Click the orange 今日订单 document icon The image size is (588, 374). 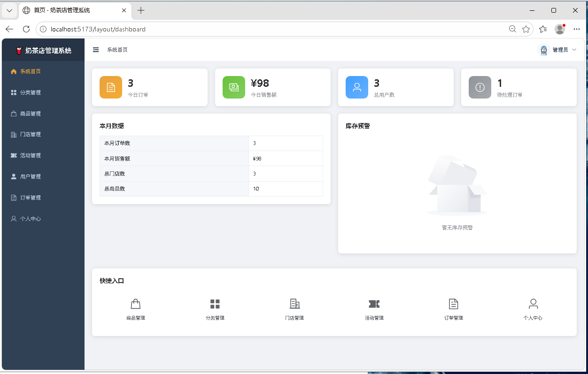[111, 87]
